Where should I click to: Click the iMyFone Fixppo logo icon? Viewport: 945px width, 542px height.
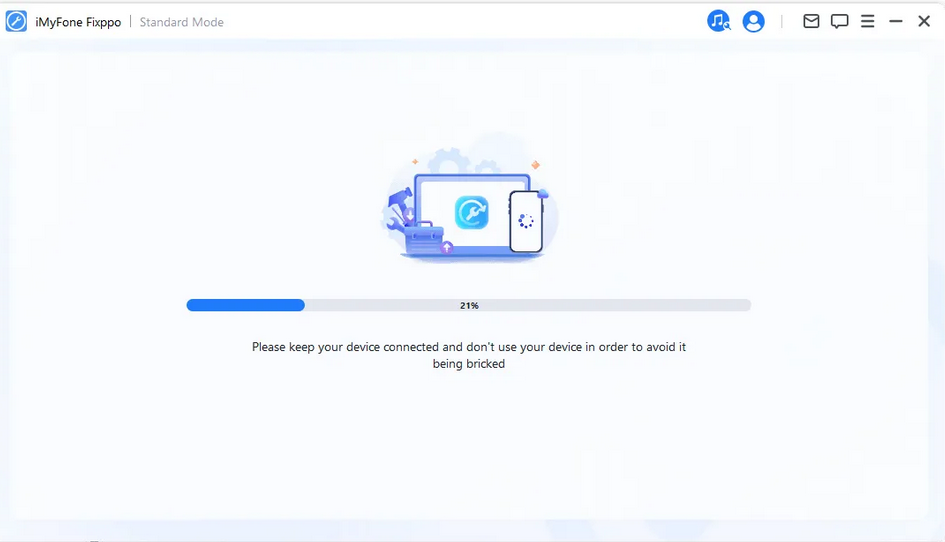tap(16, 22)
